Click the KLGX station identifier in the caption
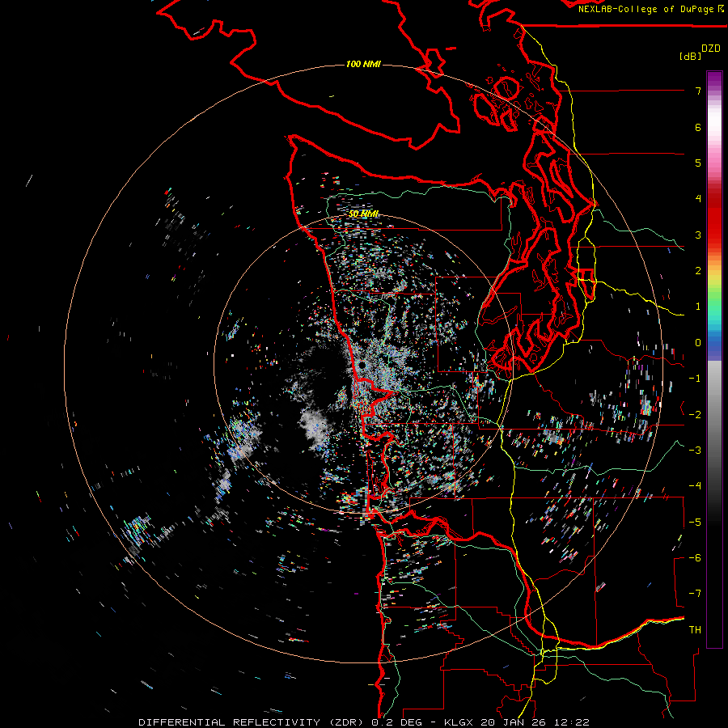This screenshot has width=728, height=728. [459, 722]
